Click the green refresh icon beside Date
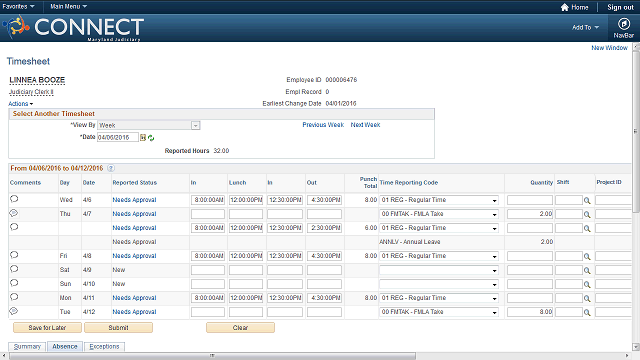The height and width of the screenshot is (360, 640). pyautogui.click(x=151, y=138)
